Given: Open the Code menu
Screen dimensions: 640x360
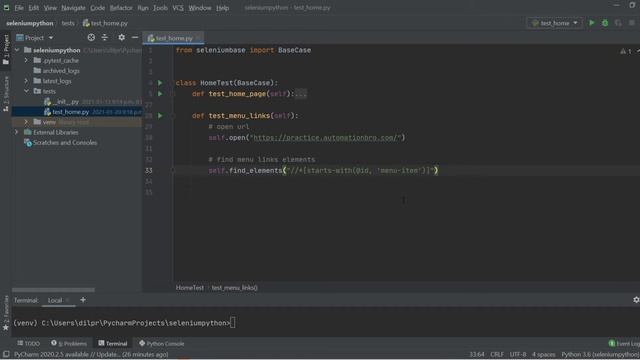Looking at the screenshot, I should pos(98,8).
